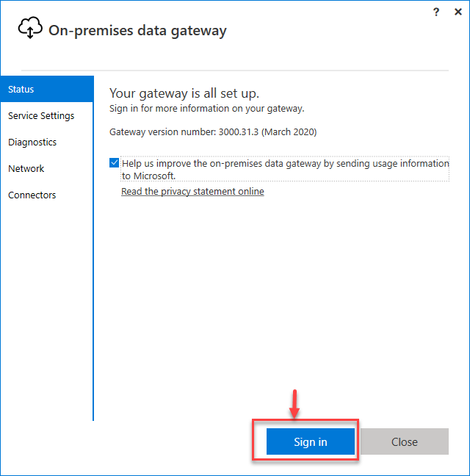470x476 pixels.
Task: Close the window using the X icon
Action: click(x=458, y=12)
